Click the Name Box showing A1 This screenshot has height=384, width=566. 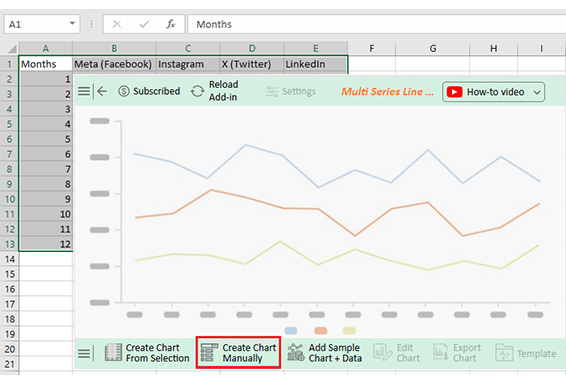42,24
